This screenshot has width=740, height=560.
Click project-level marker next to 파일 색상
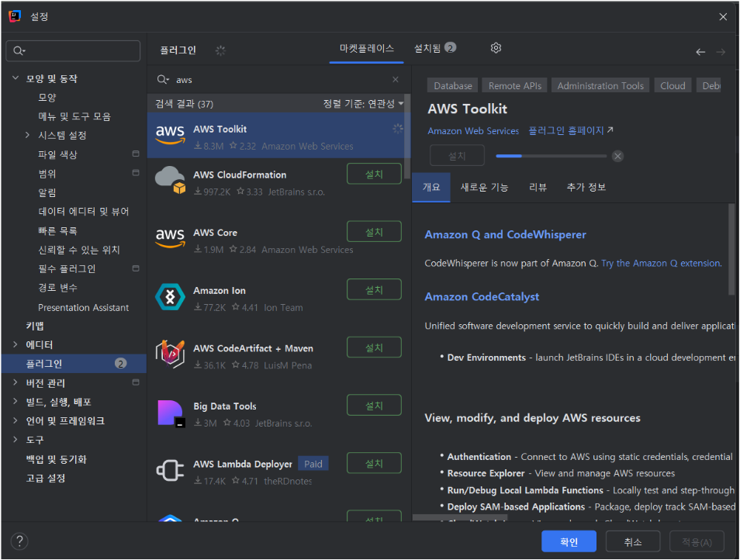tap(136, 154)
